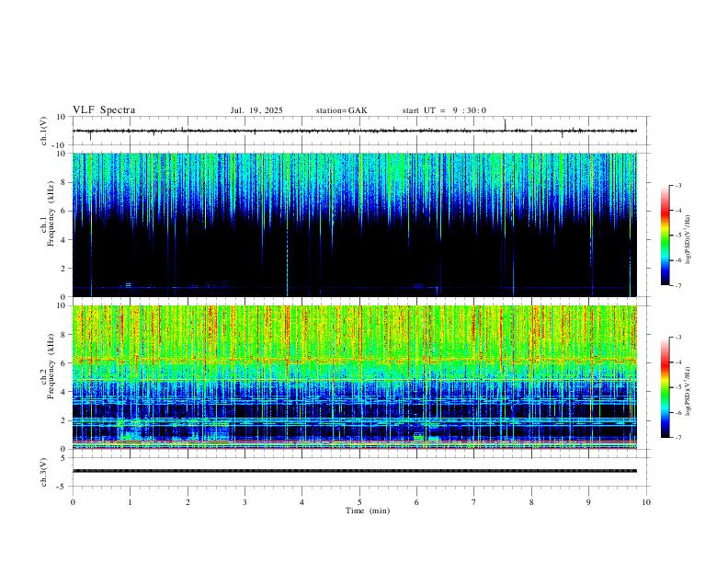The image size is (728, 563).
Task: Click the time axis tick label '10'
Action: (646, 502)
